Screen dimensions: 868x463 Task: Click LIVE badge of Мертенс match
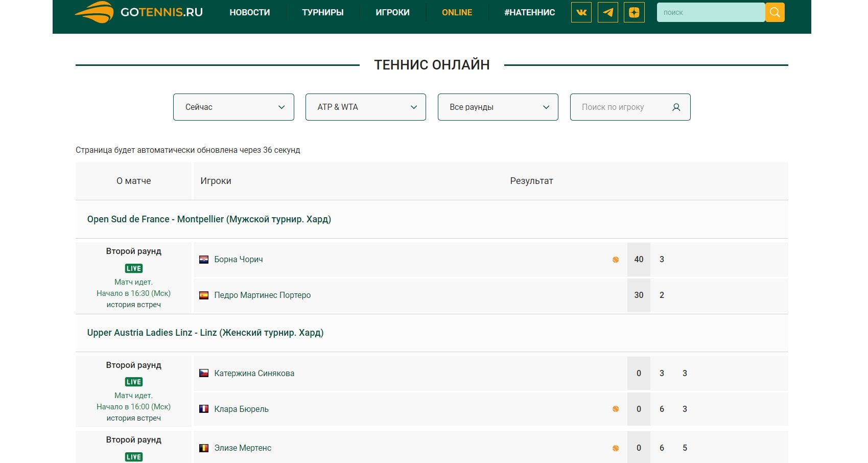point(134,457)
